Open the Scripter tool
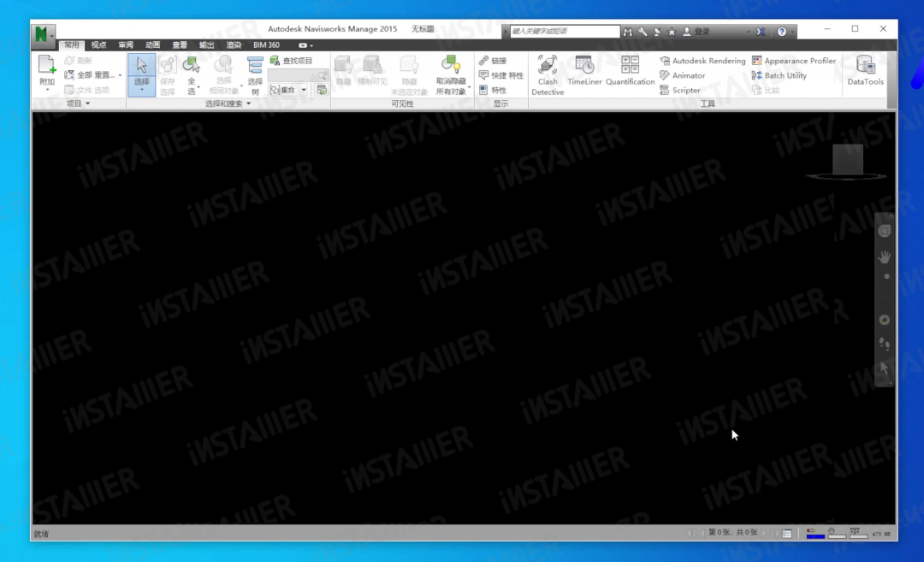 click(680, 90)
